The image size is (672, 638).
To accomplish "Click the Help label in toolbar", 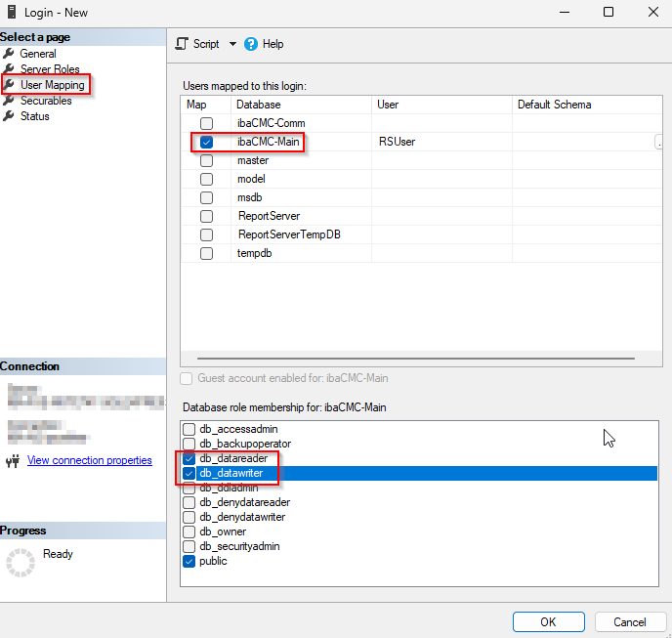I will pyautogui.click(x=273, y=44).
